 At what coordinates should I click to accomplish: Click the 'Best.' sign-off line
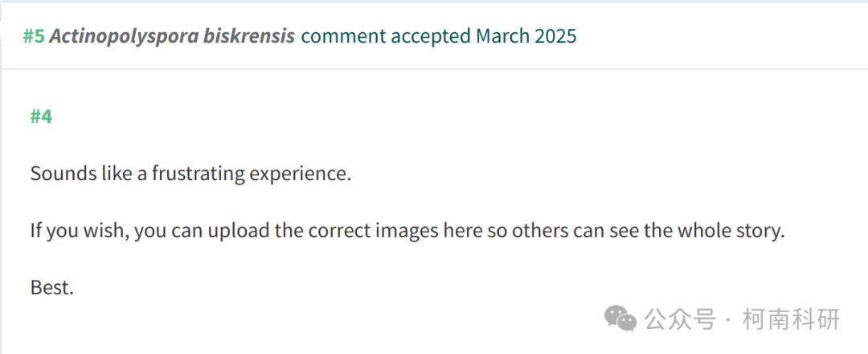pyautogui.click(x=52, y=288)
